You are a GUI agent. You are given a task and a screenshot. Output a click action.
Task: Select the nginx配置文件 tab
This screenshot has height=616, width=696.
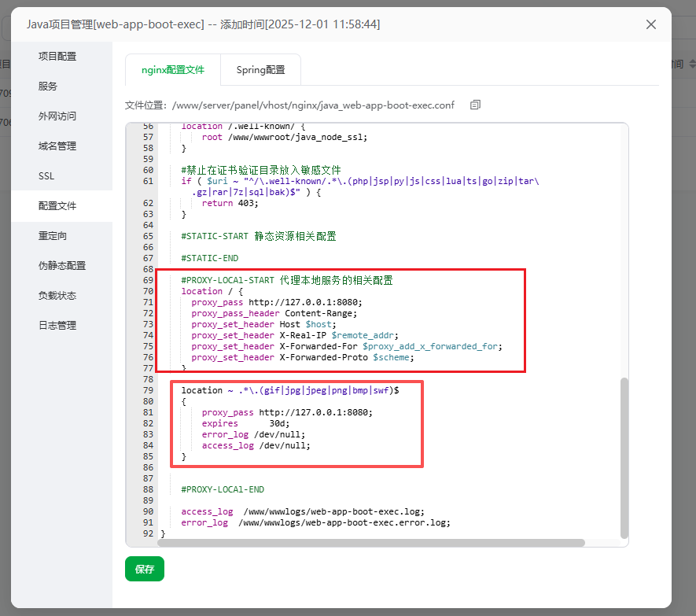[173, 69]
